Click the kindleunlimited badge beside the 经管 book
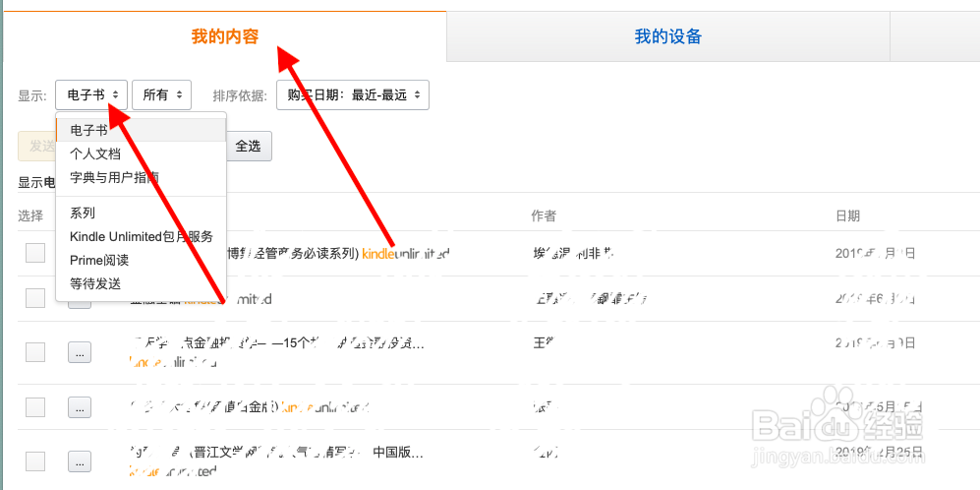Viewport: 980px width, 490px height. [405, 254]
